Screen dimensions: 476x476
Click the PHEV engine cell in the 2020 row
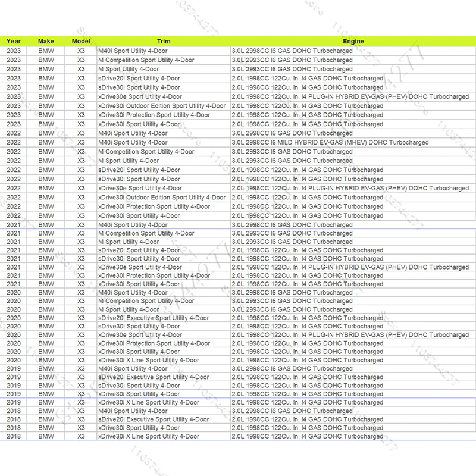(x=353, y=335)
